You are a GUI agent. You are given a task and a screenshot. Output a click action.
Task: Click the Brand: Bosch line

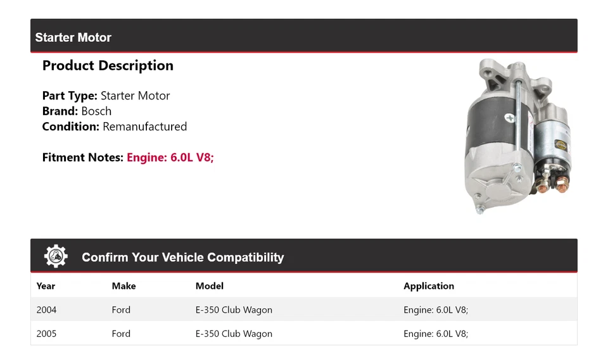click(x=77, y=111)
